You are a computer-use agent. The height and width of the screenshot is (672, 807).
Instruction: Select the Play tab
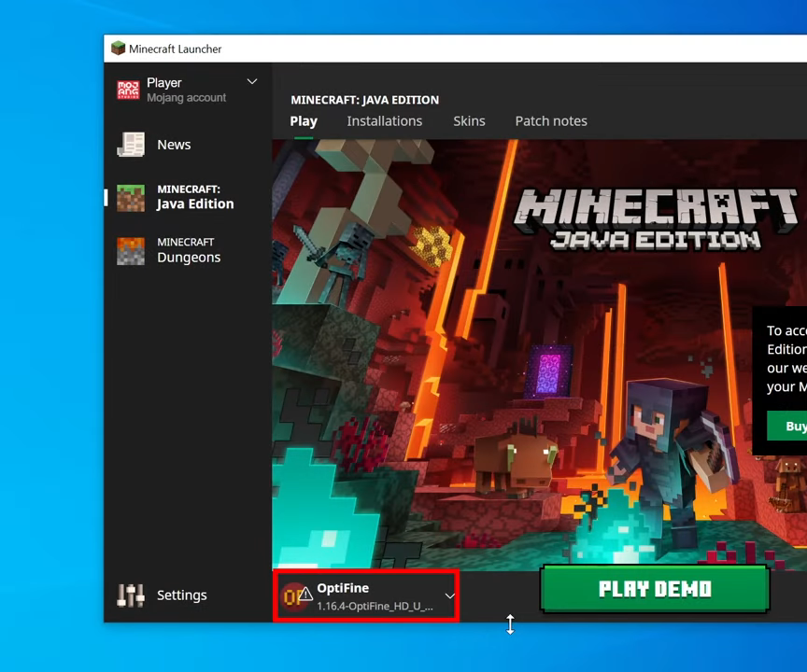[x=303, y=121]
